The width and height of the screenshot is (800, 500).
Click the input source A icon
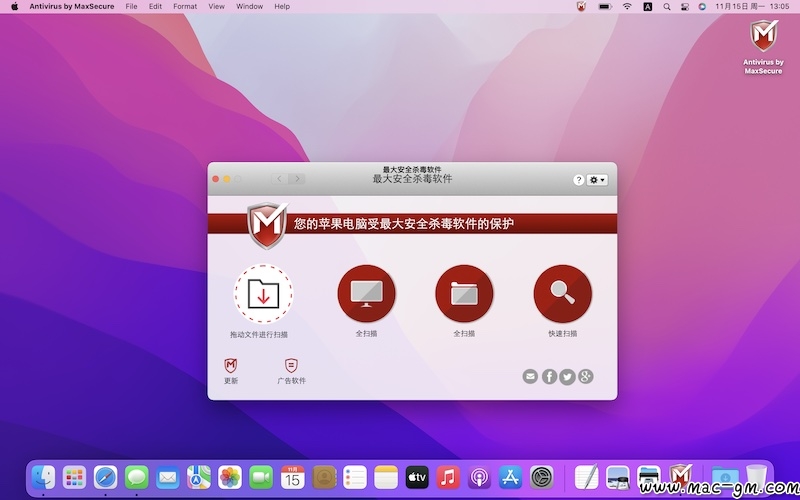[x=647, y=7]
